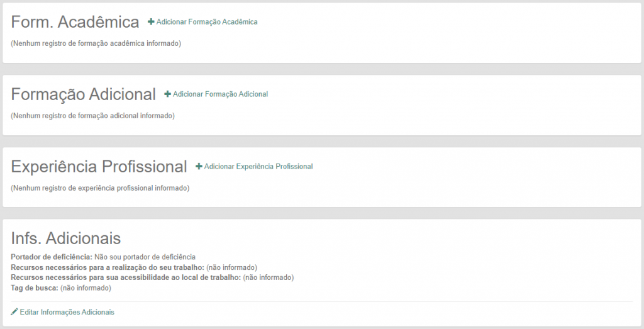Click the plus icon for Formação Adicional
The image size is (644, 329).
[167, 94]
